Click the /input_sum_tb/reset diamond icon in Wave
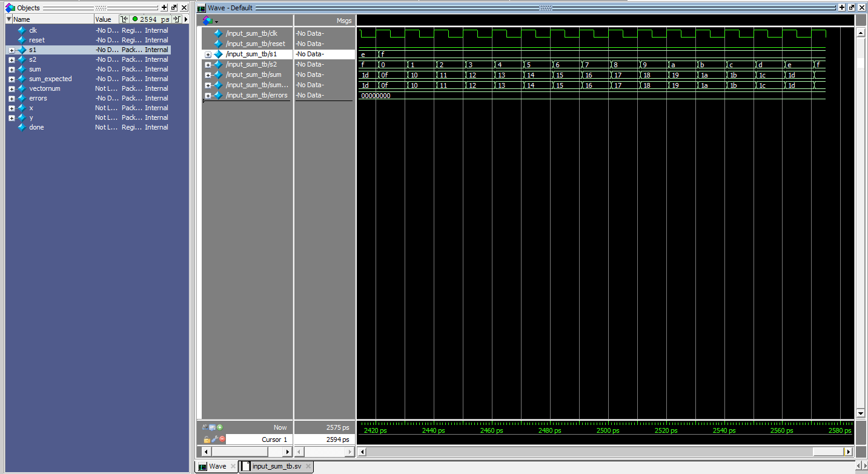 (x=219, y=44)
